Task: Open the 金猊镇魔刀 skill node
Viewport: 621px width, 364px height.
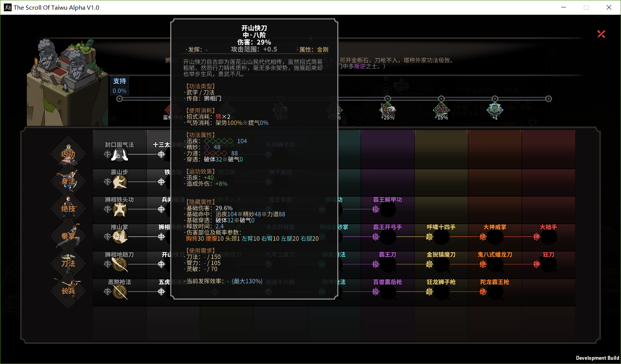Action: [441, 264]
